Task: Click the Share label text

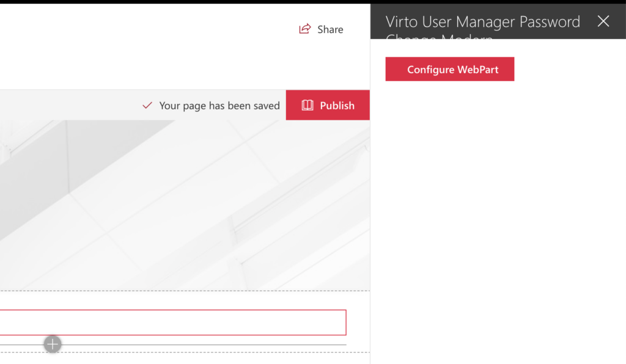Action: tap(330, 29)
